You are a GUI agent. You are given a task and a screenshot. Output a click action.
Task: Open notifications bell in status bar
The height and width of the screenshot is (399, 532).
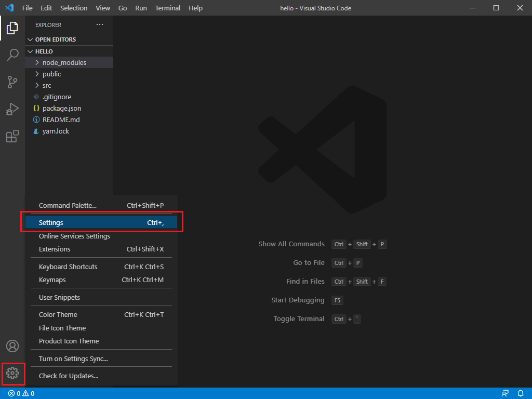click(x=521, y=394)
